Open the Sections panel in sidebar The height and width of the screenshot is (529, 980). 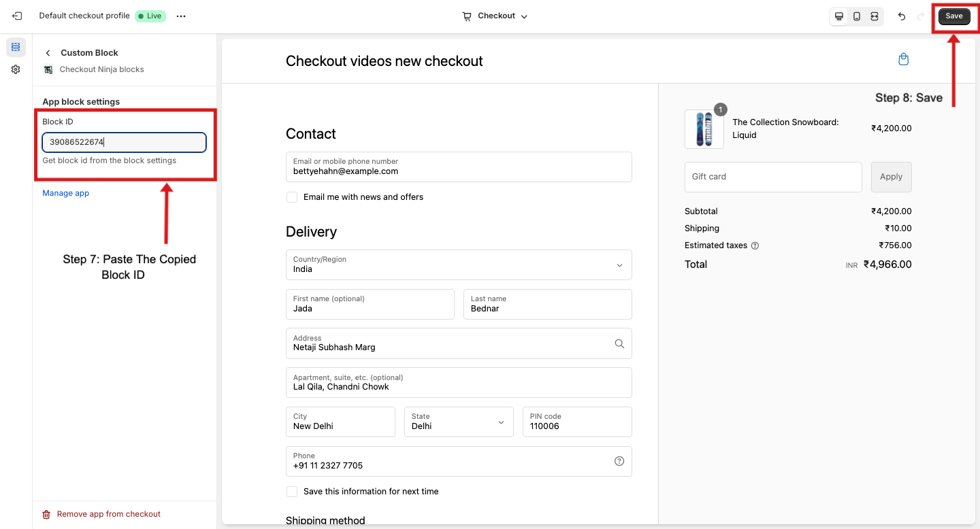pos(16,47)
